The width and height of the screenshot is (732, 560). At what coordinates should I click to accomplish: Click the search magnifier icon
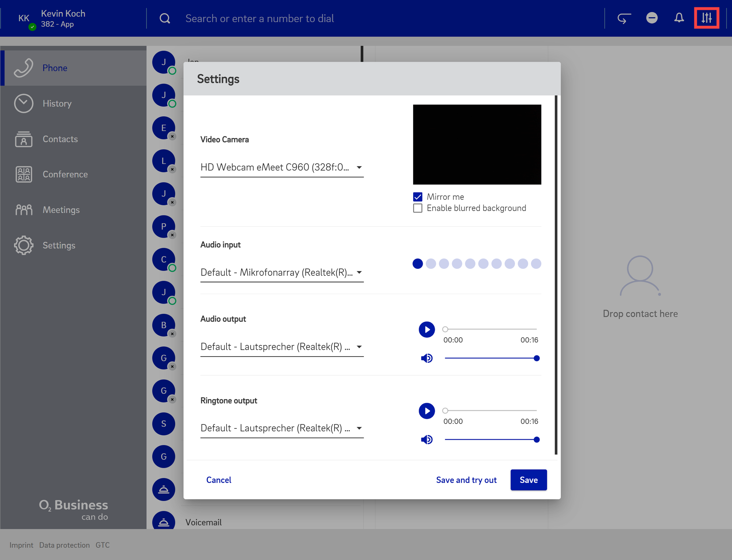point(165,18)
